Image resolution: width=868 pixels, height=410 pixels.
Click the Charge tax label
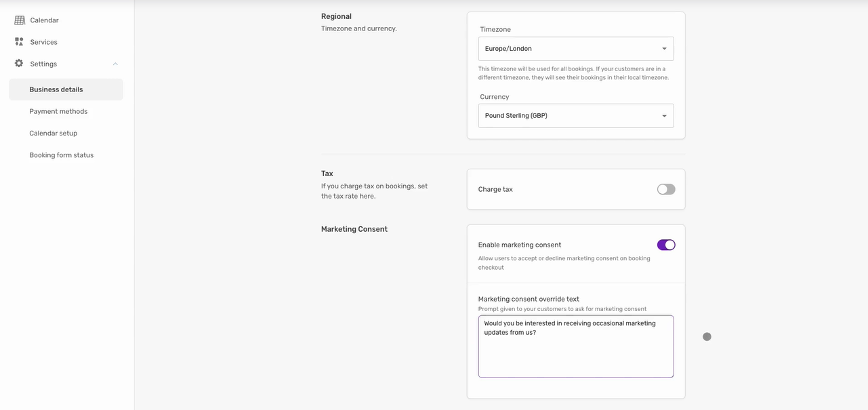click(x=495, y=190)
